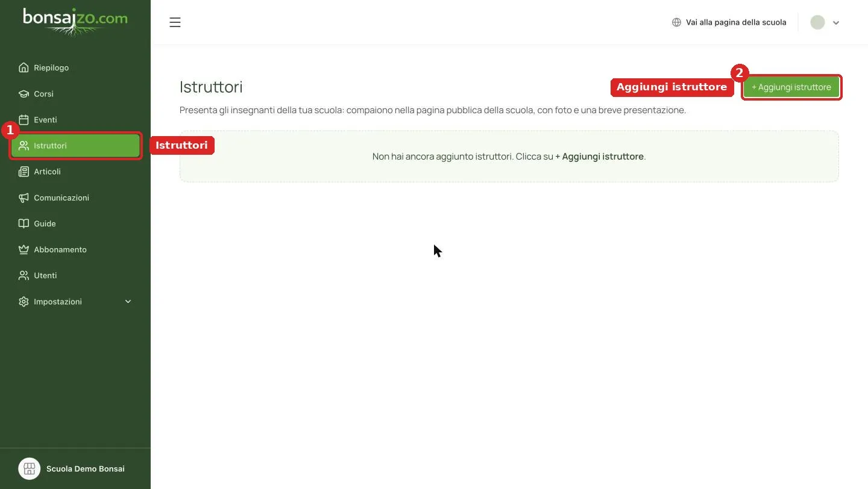The height and width of the screenshot is (489, 868).
Task: Open the Riepilogo menu item
Action: point(75,67)
